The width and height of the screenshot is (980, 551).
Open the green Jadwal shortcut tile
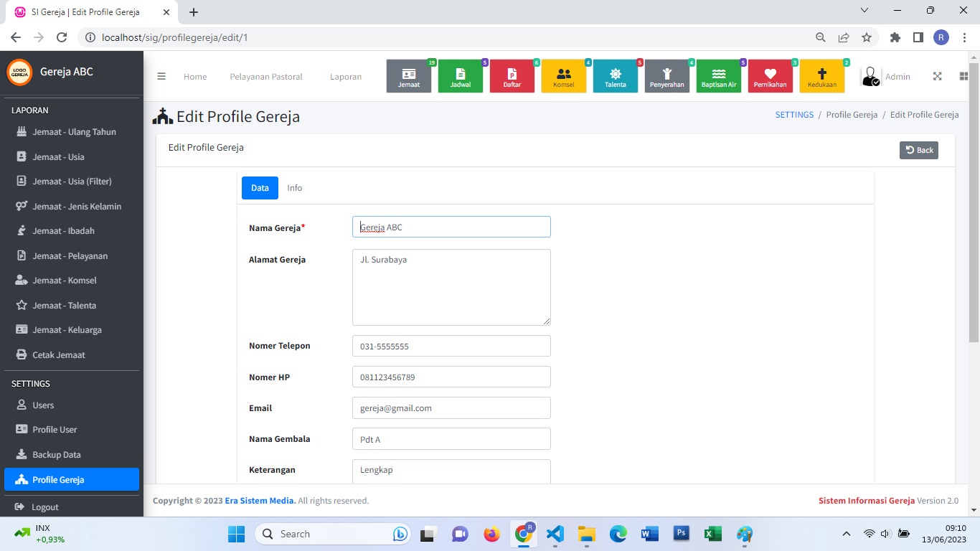click(x=461, y=76)
